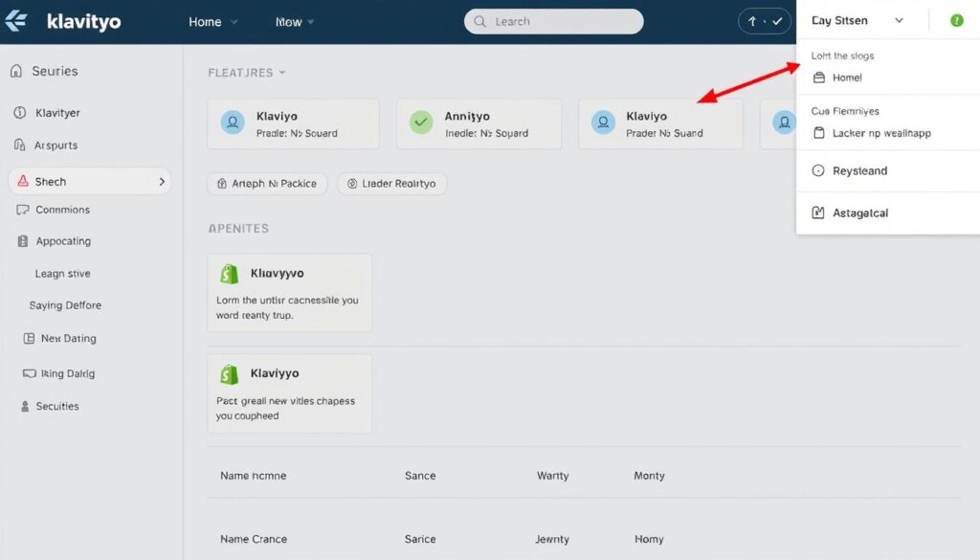The width and height of the screenshot is (980, 560).
Task: Expand the Shech sidebar chevron
Action: click(162, 181)
